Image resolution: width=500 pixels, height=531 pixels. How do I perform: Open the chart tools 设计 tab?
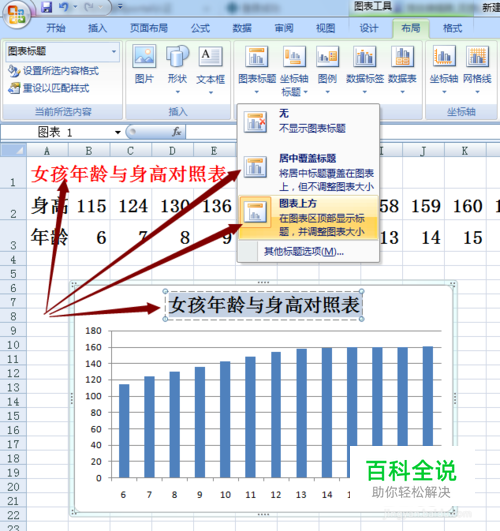369,28
